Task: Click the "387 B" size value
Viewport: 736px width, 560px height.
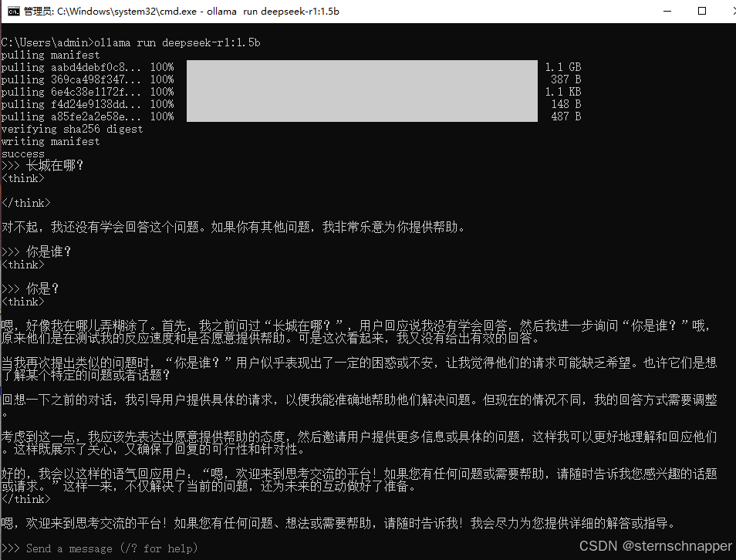Action: [566, 79]
